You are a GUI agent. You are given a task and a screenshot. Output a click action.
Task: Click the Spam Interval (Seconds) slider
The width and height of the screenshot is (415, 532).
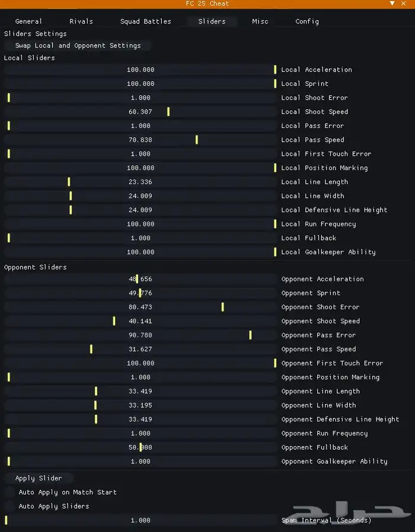tap(140, 521)
